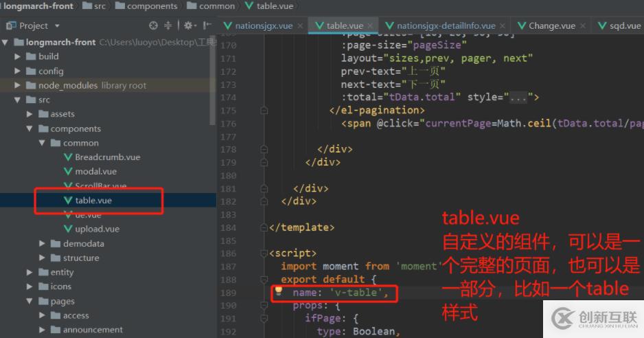
Task: Collapse the common folder arrow
Action: click(42, 143)
